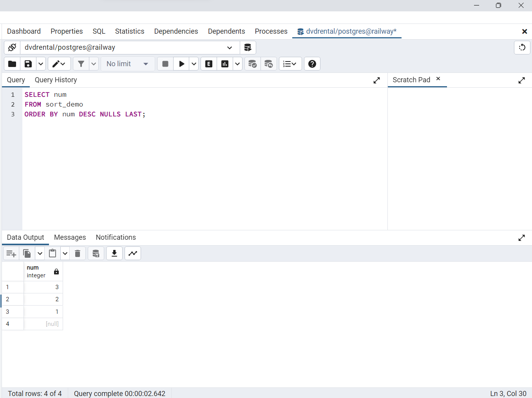
Task: Click the num integer column header
Action: point(43,271)
